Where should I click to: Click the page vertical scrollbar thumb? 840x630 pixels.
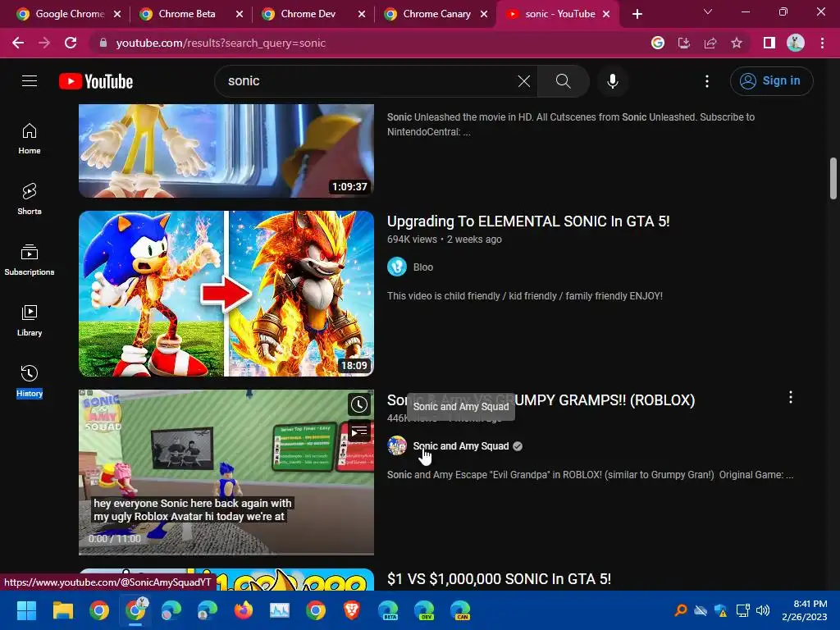833,178
